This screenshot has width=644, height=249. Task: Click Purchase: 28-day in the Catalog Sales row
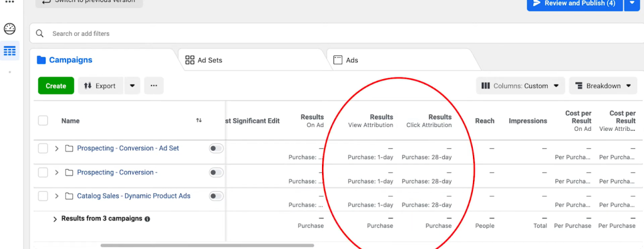tap(427, 205)
